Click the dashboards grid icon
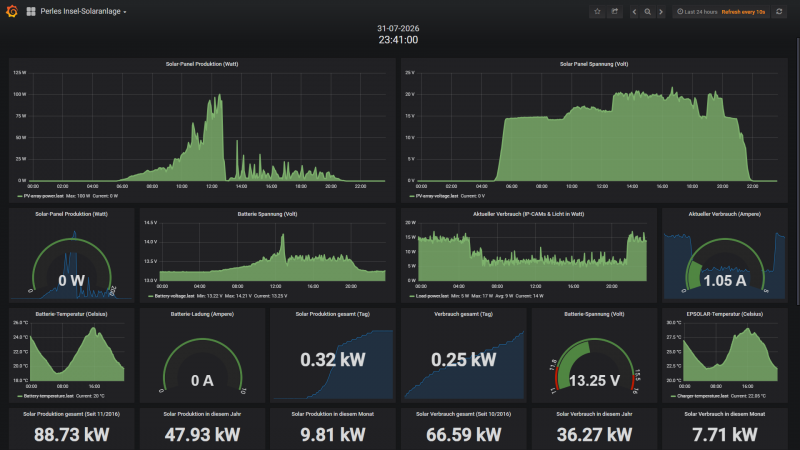Viewport: 800px width, 450px height. tap(31, 11)
